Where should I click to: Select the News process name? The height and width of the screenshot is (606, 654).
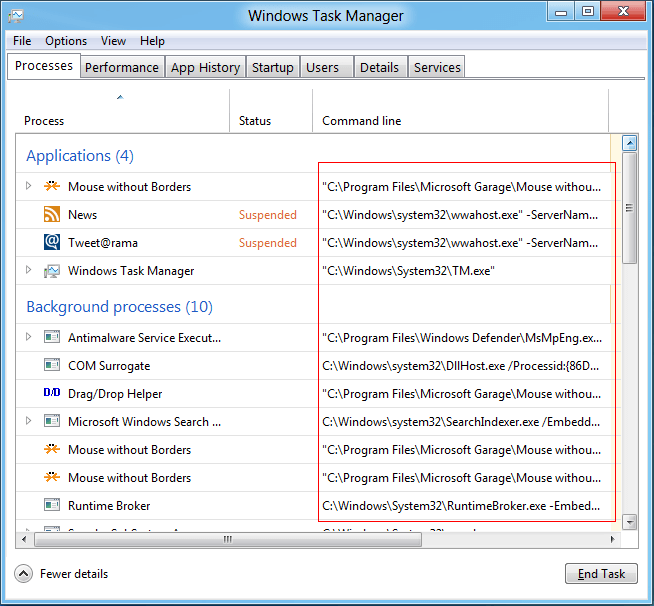tap(83, 215)
